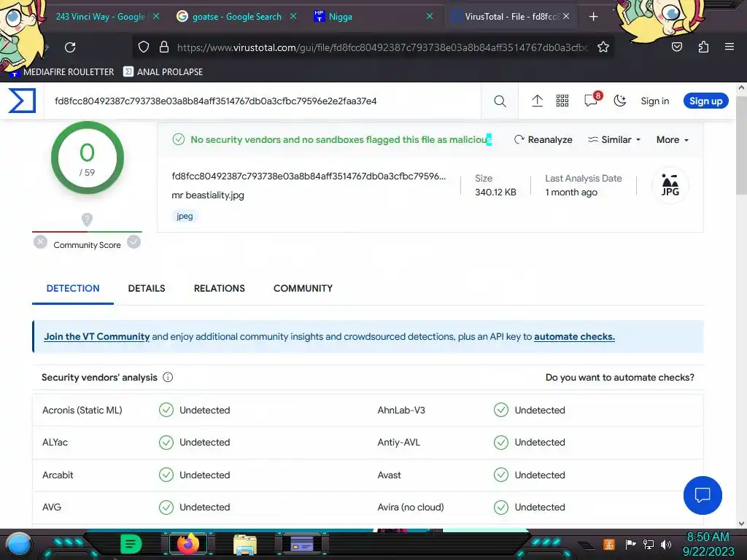Open the green notes app in the taskbar
Viewport: 747px width, 560px height.
(131, 544)
